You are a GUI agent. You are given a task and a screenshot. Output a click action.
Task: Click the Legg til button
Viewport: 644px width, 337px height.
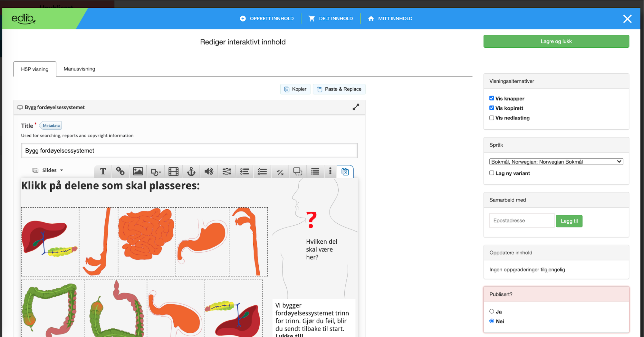click(569, 221)
